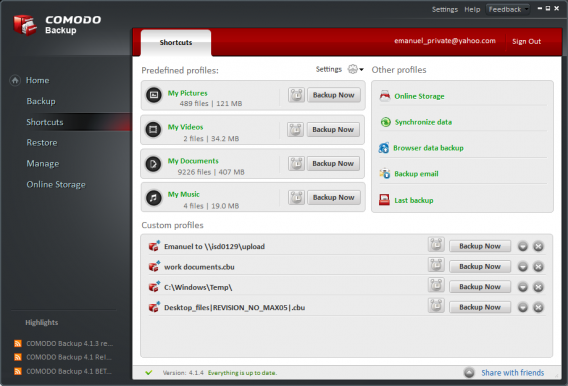The height and width of the screenshot is (386, 568).
Task: Click Backup Now for My Pictures
Action: pyautogui.click(x=334, y=95)
